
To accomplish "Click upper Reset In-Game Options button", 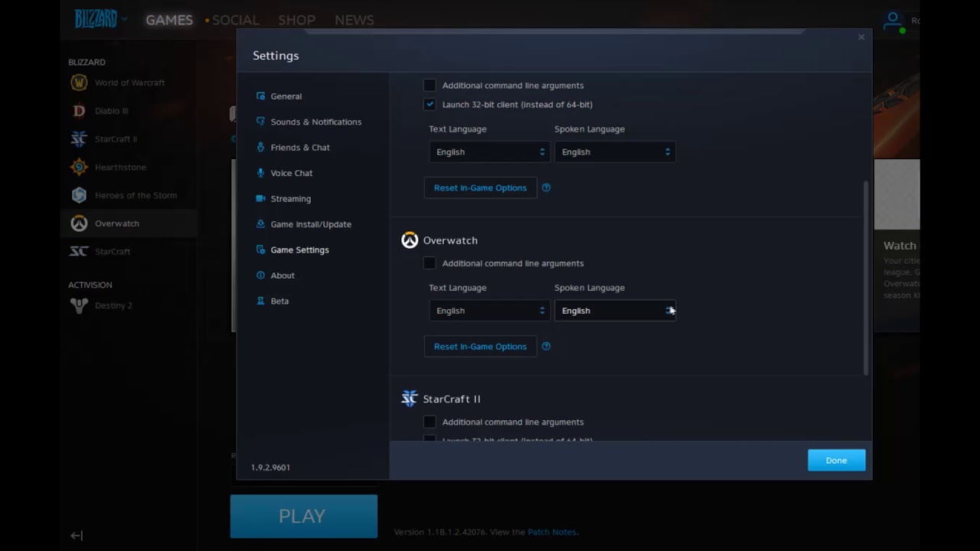I will [x=480, y=187].
